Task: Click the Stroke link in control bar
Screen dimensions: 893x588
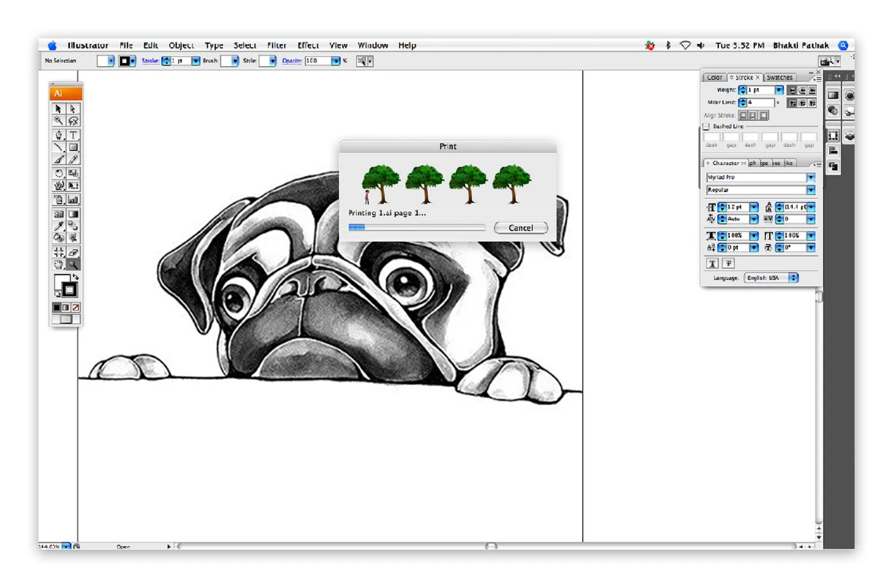Action: (150, 61)
